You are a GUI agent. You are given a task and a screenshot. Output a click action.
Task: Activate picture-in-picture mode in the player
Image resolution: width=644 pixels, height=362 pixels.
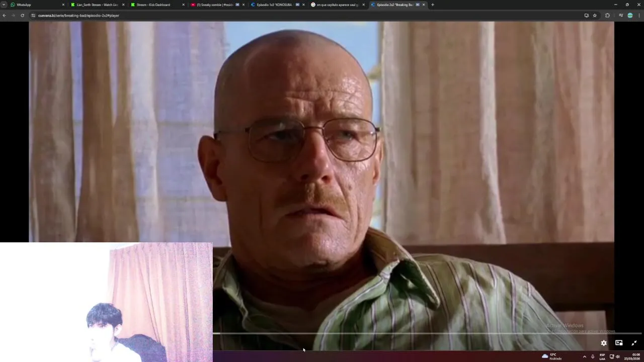click(619, 343)
